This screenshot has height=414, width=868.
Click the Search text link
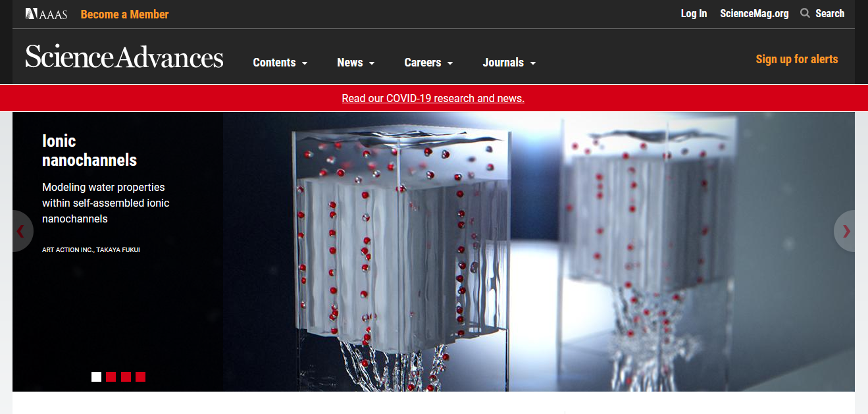point(830,13)
